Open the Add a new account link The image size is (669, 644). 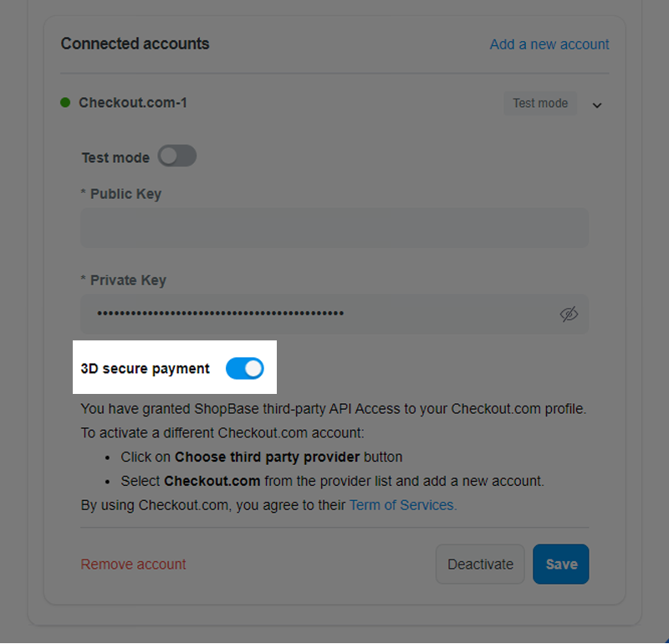[x=549, y=44]
